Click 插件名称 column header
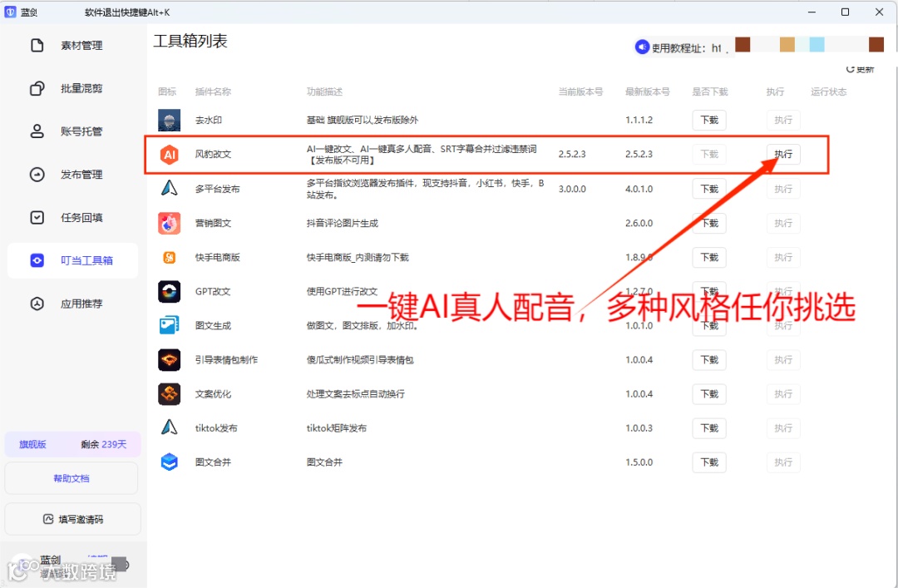Screen dimensions: 898x588 (x=213, y=91)
